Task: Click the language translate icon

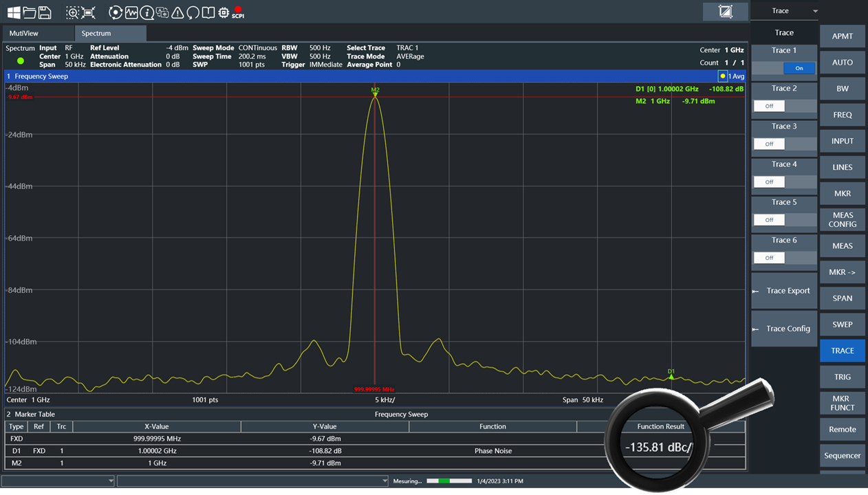Action: coord(162,12)
